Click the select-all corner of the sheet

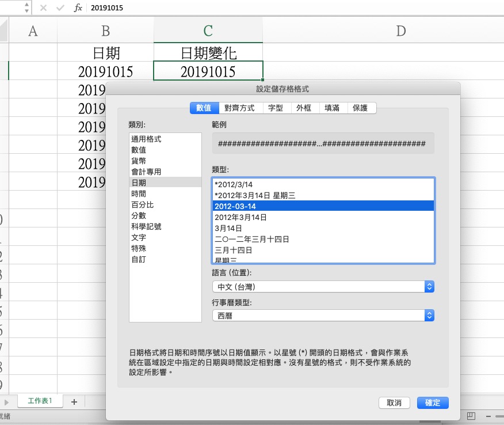coord(4,31)
